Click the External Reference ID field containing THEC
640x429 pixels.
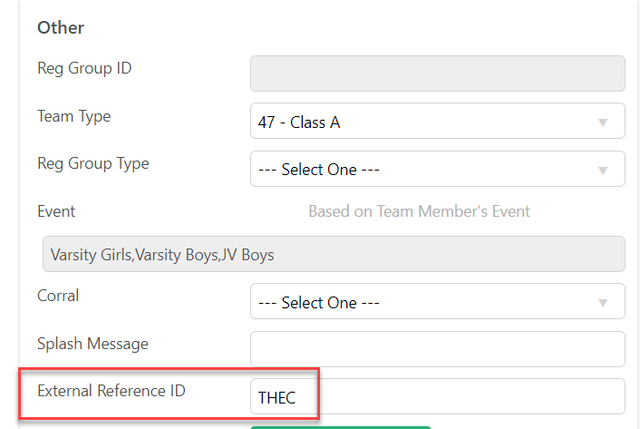tap(438, 397)
